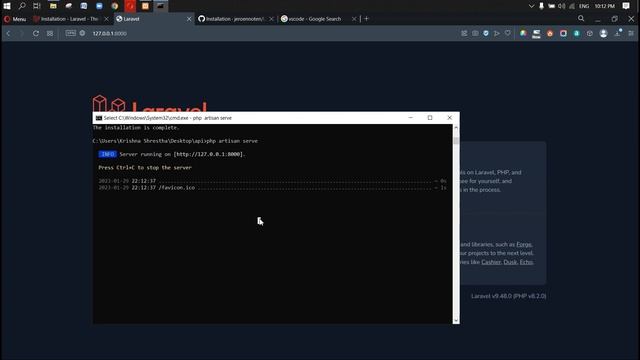Viewport: 640px width, 360px height.
Task: Go back in the Opera browser
Action: (x=8, y=33)
